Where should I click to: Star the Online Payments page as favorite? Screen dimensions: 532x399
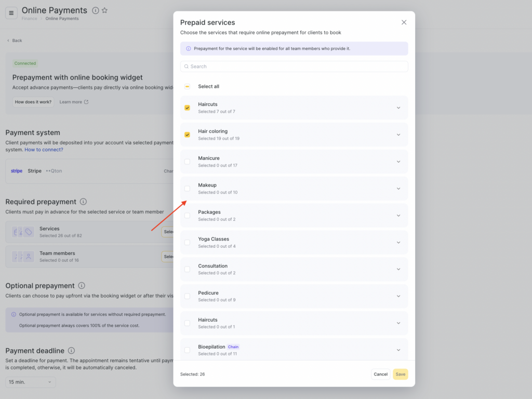coord(104,10)
